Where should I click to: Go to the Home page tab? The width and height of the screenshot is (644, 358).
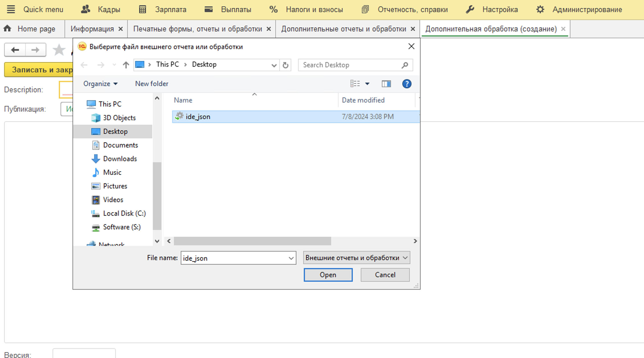pyautogui.click(x=31, y=29)
